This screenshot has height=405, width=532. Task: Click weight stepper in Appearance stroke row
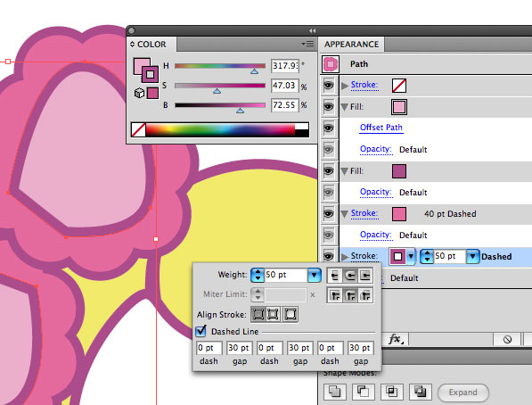(427, 256)
